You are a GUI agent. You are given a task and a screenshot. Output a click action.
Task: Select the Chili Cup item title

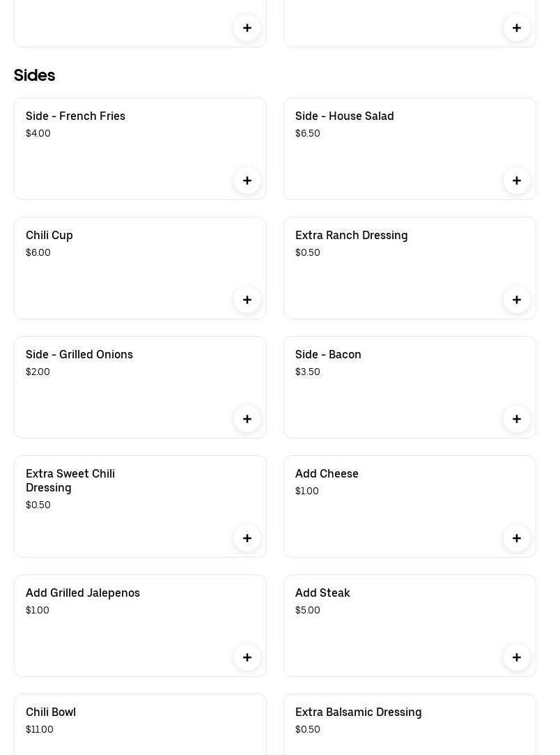click(49, 236)
